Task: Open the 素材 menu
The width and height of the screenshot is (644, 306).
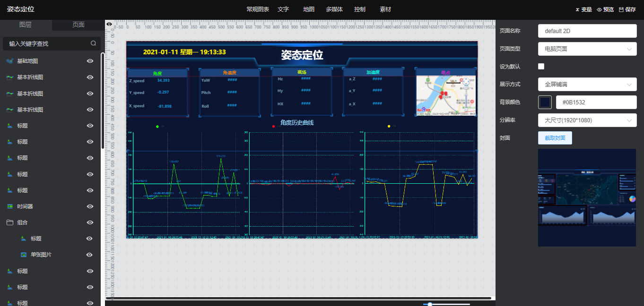Action: click(x=385, y=9)
